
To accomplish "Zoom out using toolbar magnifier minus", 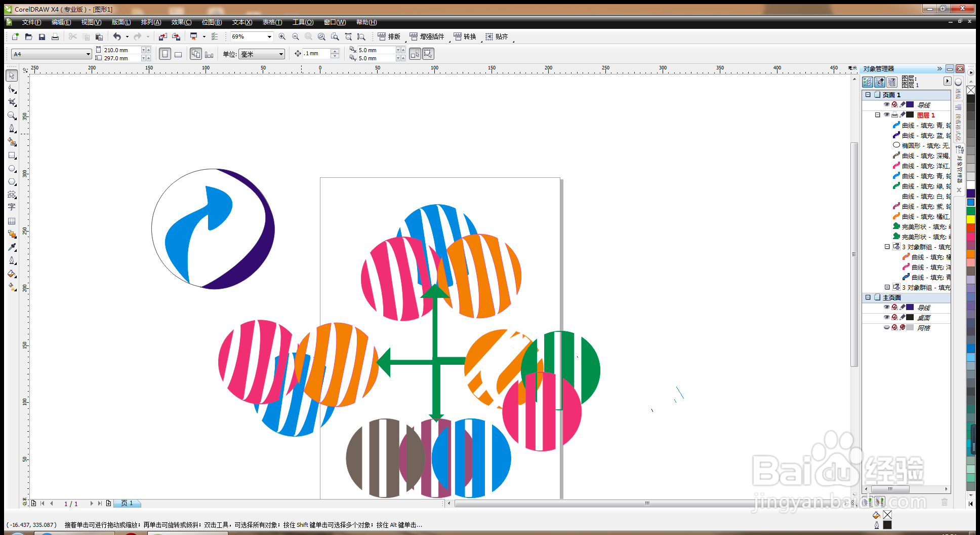I will 296,36.
